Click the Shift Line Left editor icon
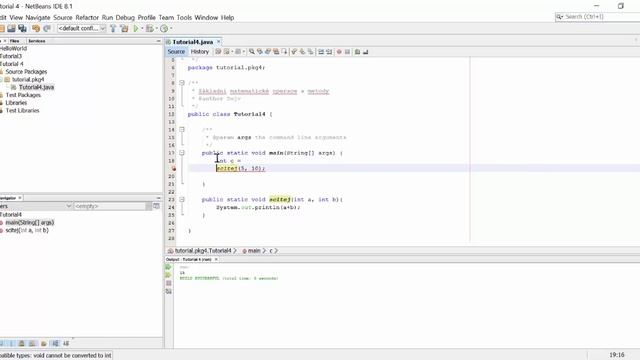This screenshot has width=640, height=360. [321, 51]
